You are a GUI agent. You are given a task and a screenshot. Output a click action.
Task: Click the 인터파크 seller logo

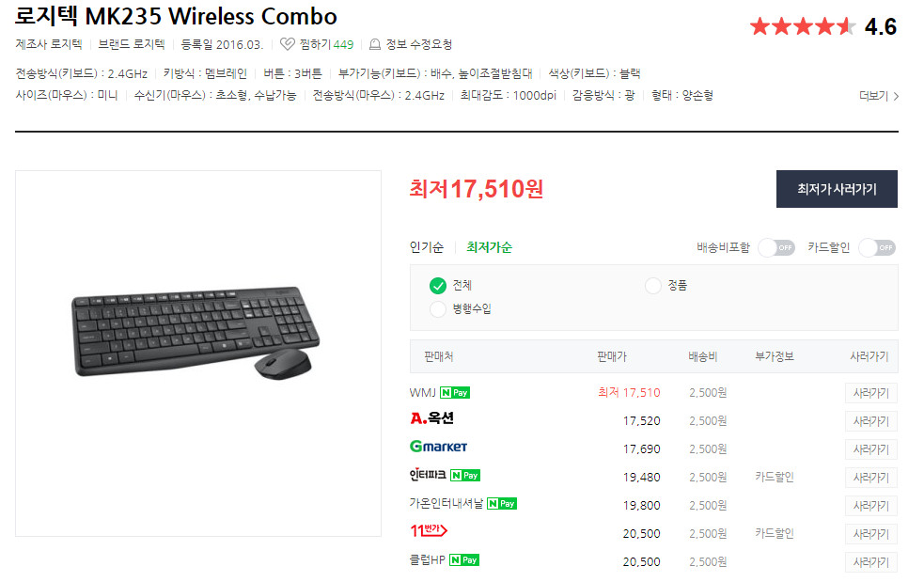tap(428, 475)
